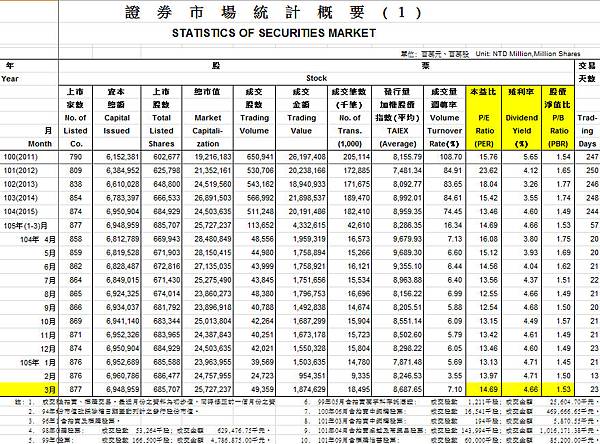600x444 pixels.
Task: Click PBR value 1.77 in 2013 row
Action: pyautogui.click(x=563, y=184)
